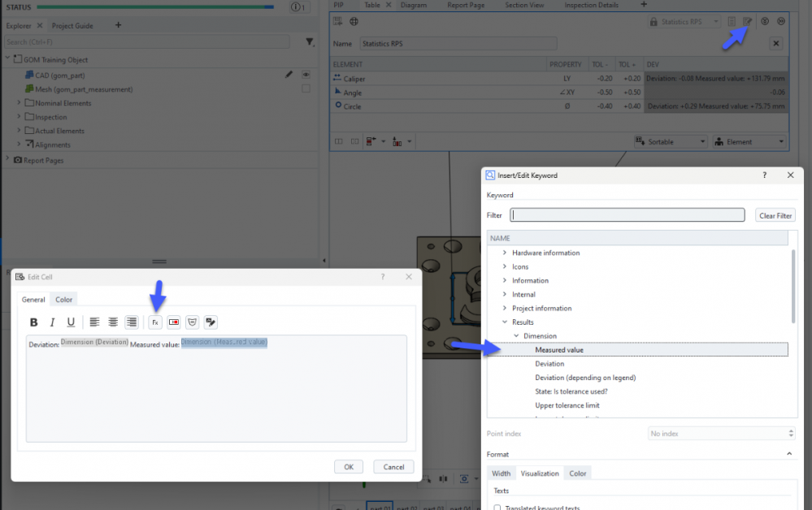The height and width of the screenshot is (510, 812).
Task: Select the Measured value keyword
Action: [x=559, y=350]
